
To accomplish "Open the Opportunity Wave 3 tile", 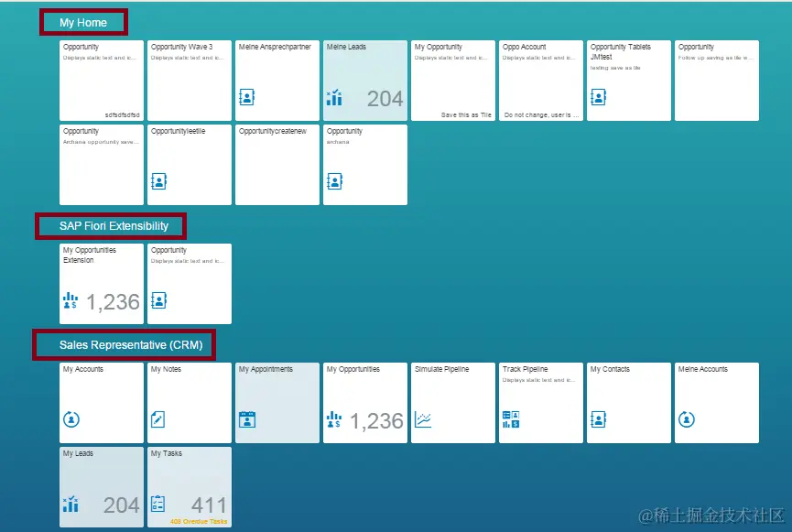I will point(190,81).
